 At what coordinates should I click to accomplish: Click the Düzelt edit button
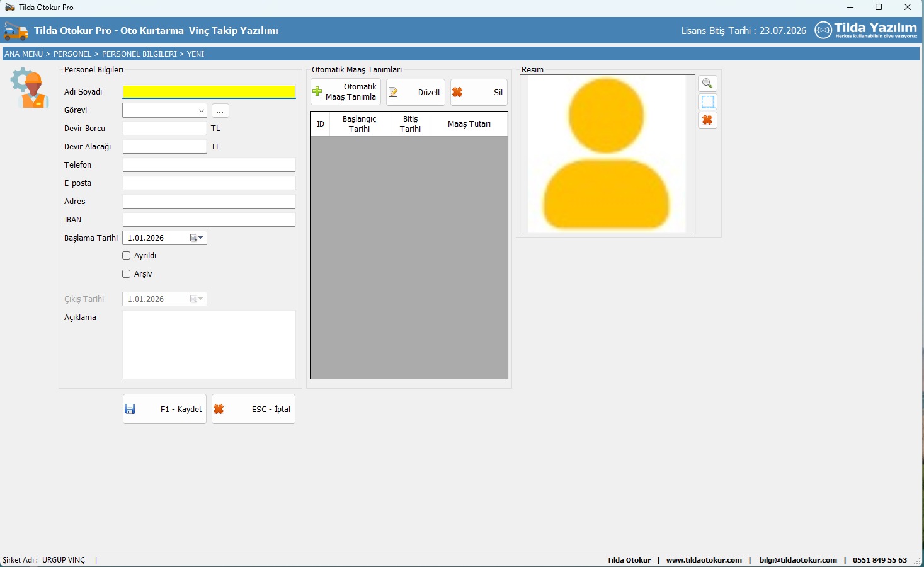[x=416, y=93]
